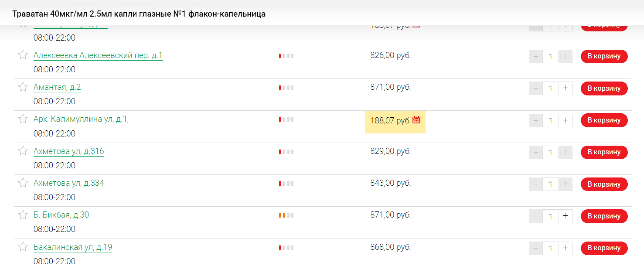Decrease quantity for Ахметова д.316 row

click(x=536, y=152)
